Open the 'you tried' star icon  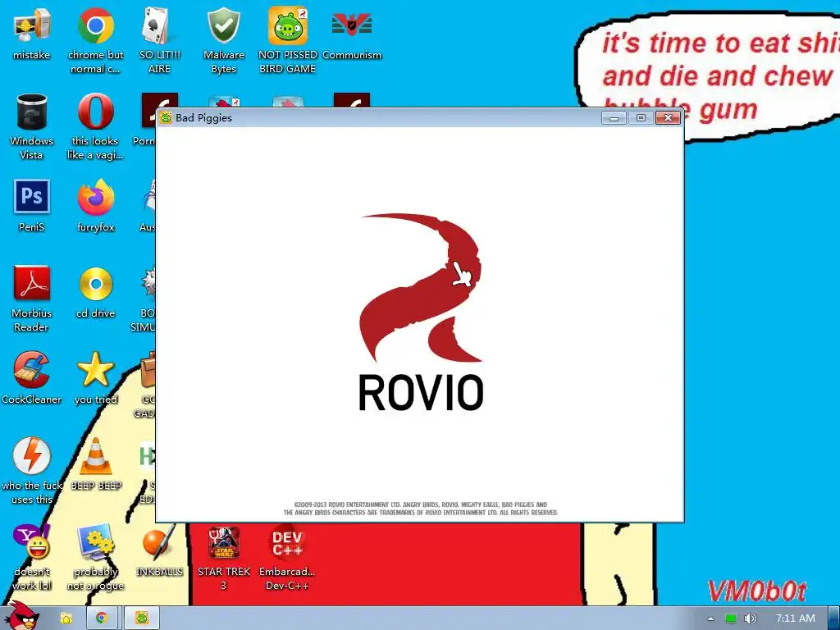(x=95, y=370)
